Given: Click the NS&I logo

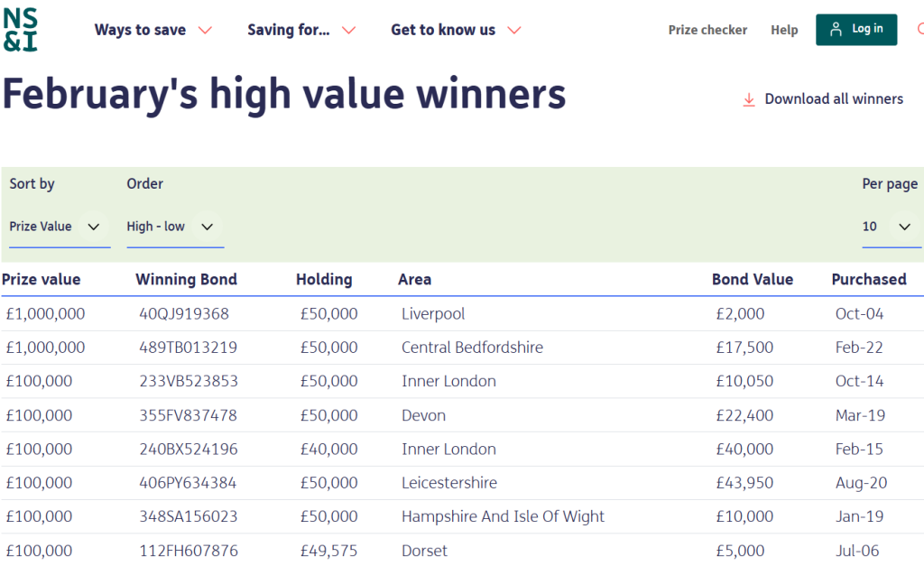Looking at the screenshot, I should click(18, 30).
